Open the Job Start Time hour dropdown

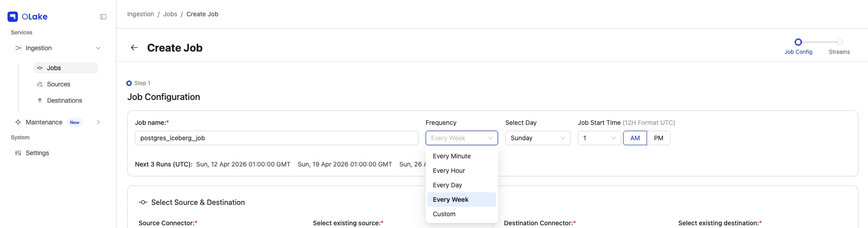(x=599, y=138)
